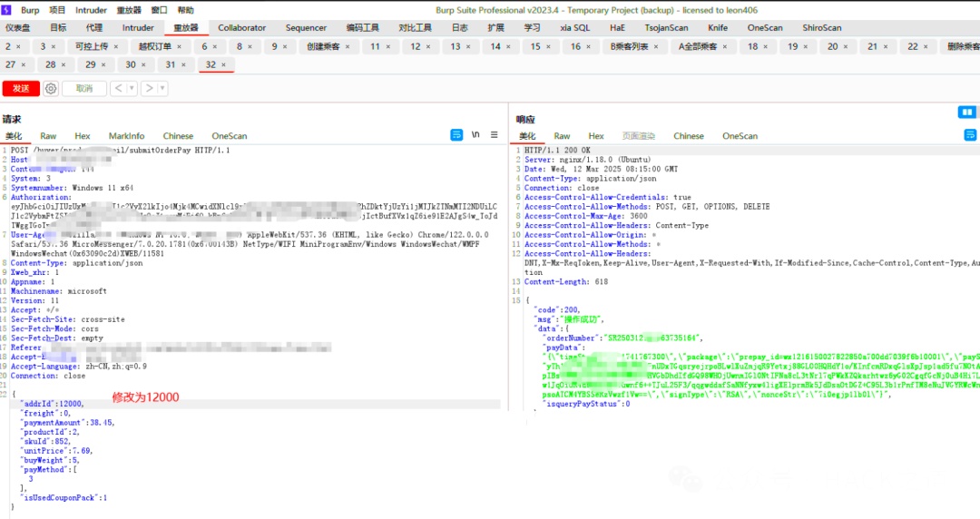Viewport: 980px width, 519px height.
Task: Open the Burp menu
Action: (30, 10)
